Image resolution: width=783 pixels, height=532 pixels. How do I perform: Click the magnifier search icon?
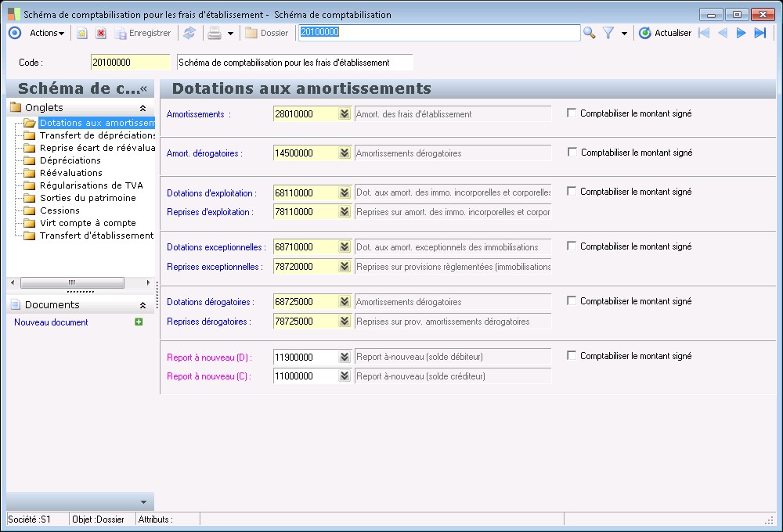(590, 33)
